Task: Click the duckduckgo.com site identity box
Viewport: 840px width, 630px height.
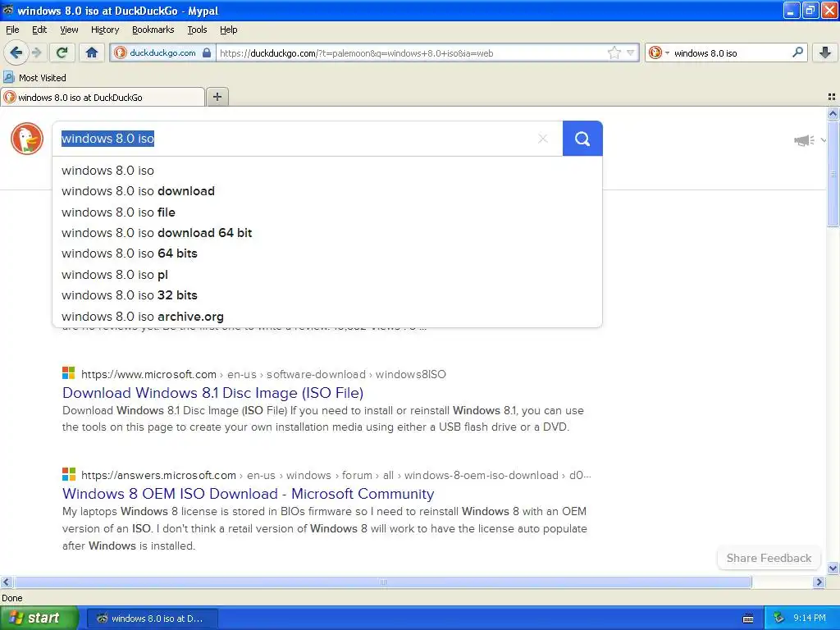Action: 163,52
